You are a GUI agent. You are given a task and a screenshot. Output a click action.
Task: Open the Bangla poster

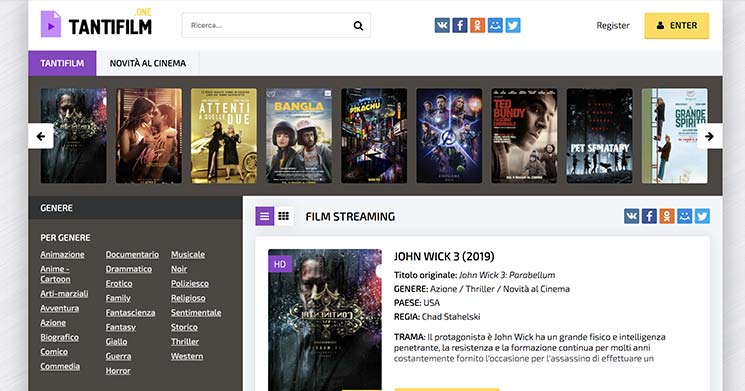click(x=299, y=136)
